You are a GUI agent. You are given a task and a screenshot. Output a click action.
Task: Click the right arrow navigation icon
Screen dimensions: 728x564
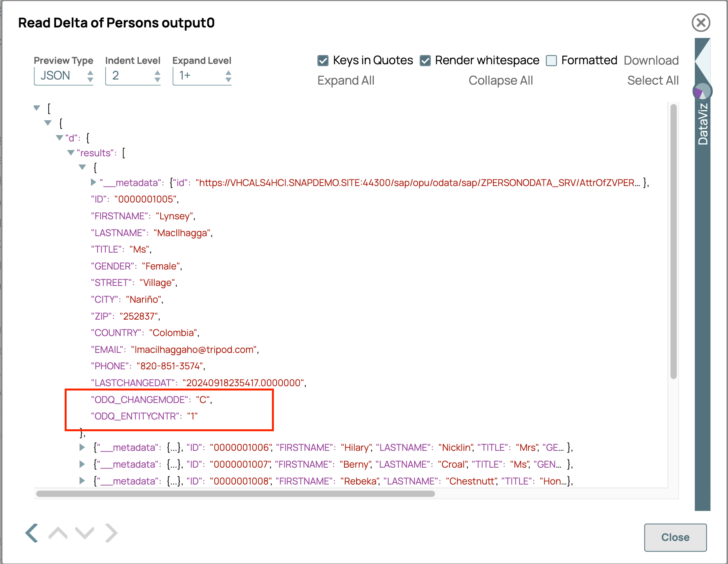111,533
